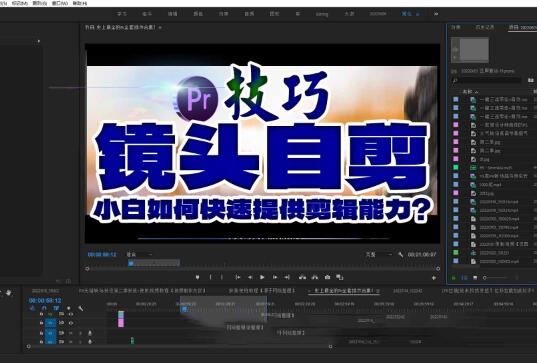Play the Program monitor preview
The height and width of the screenshot is (363, 537).
pos(262,277)
